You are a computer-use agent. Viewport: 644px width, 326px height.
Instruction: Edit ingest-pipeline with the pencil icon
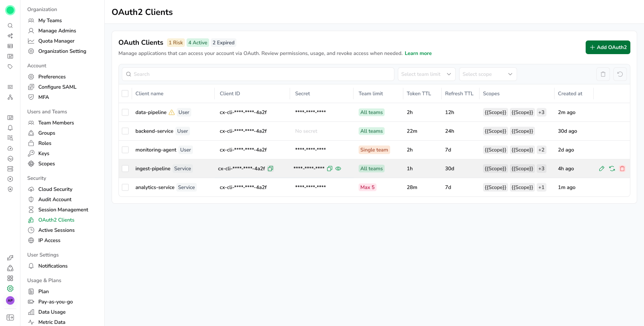(x=602, y=169)
